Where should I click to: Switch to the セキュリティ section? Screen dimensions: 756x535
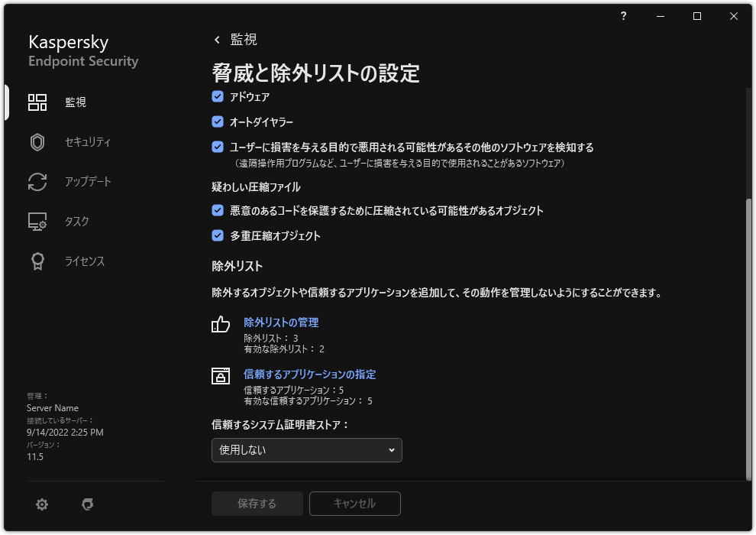coord(89,141)
